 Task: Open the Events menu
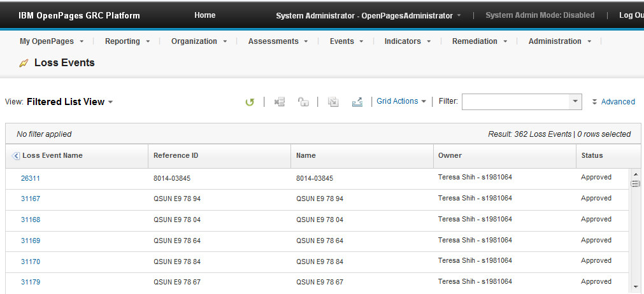coord(347,41)
